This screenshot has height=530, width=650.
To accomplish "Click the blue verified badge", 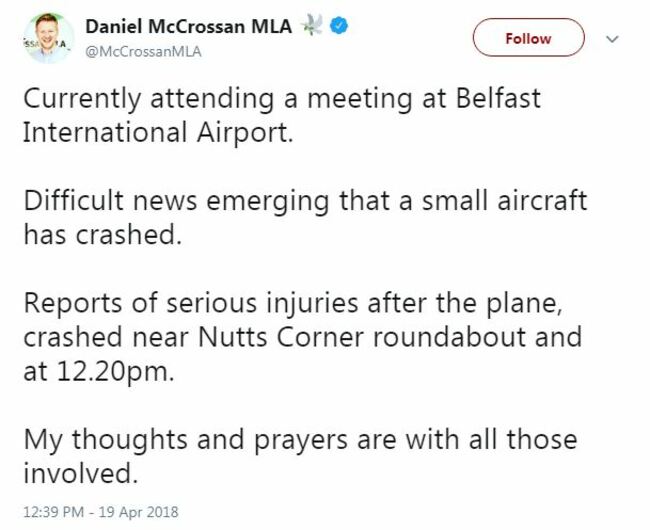I will [x=340, y=28].
